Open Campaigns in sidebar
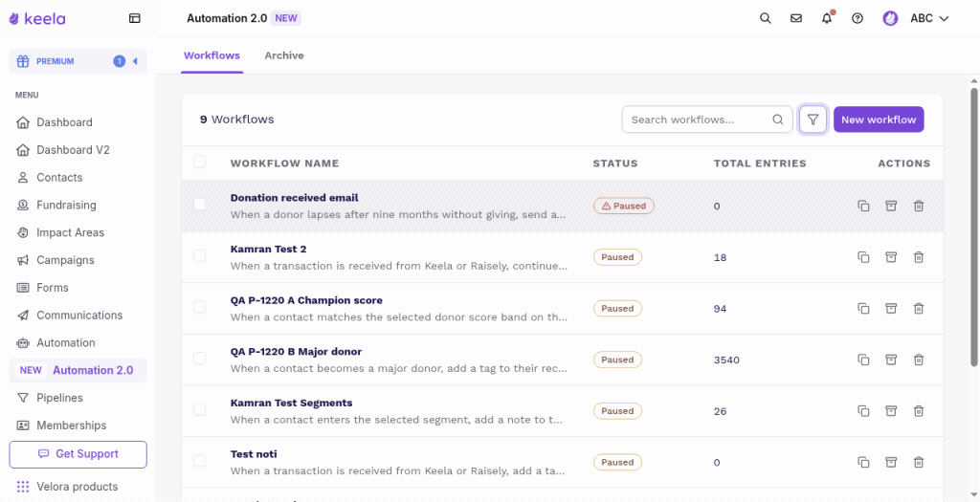The image size is (980, 502). pos(65,260)
